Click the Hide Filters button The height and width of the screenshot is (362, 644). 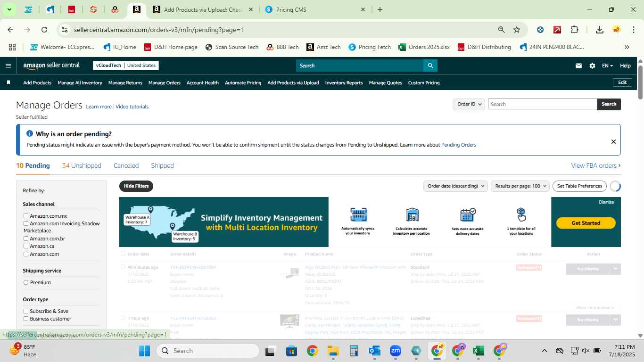tap(136, 186)
